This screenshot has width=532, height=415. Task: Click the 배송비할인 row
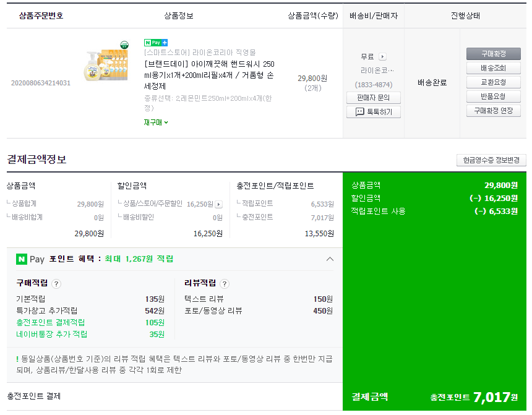(x=170, y=218)
